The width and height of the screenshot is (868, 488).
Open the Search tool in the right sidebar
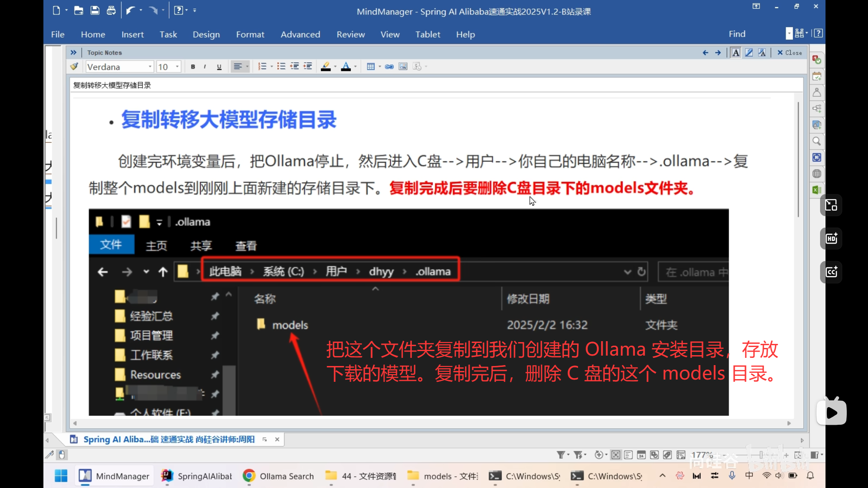(816, 141)
